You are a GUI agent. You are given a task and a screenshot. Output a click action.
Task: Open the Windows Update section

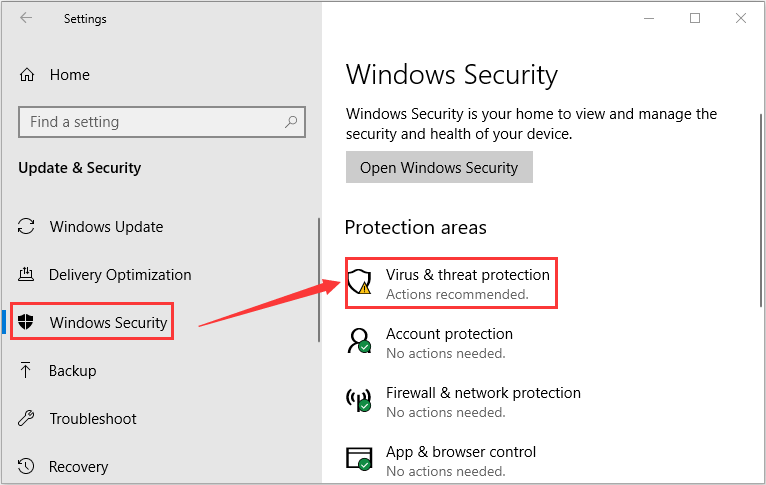(x=106, y=227)
